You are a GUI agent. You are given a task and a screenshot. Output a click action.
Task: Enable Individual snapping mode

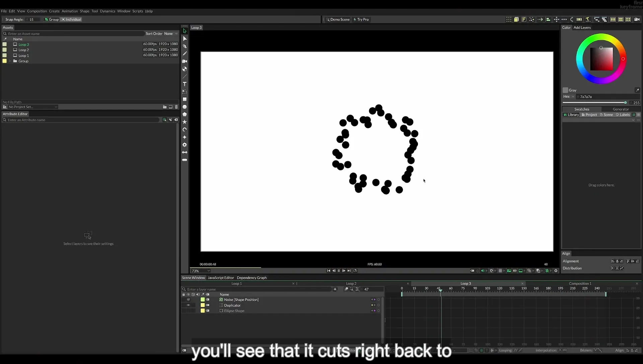(71, 19)
